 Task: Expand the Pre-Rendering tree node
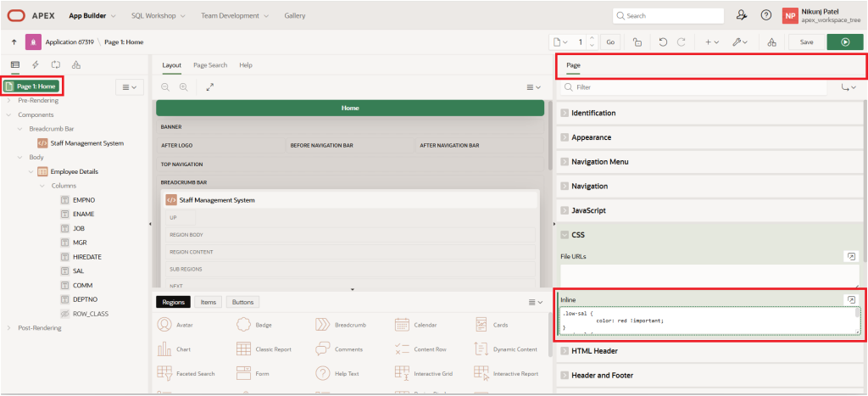(x=9, y=100)
